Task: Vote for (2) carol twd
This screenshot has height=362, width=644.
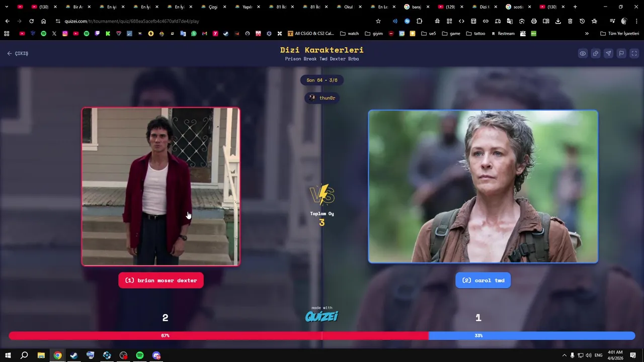Action: point(483,281)
